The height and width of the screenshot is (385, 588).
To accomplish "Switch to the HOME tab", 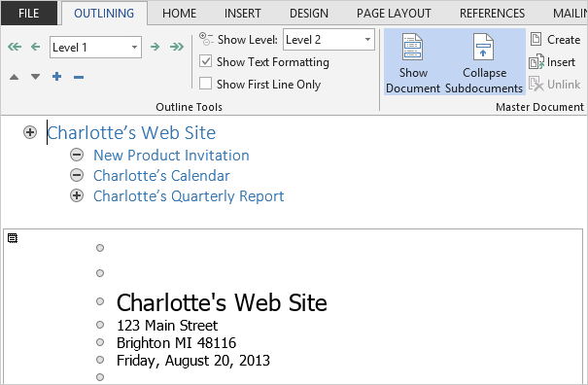I will [x=179, y=14].
